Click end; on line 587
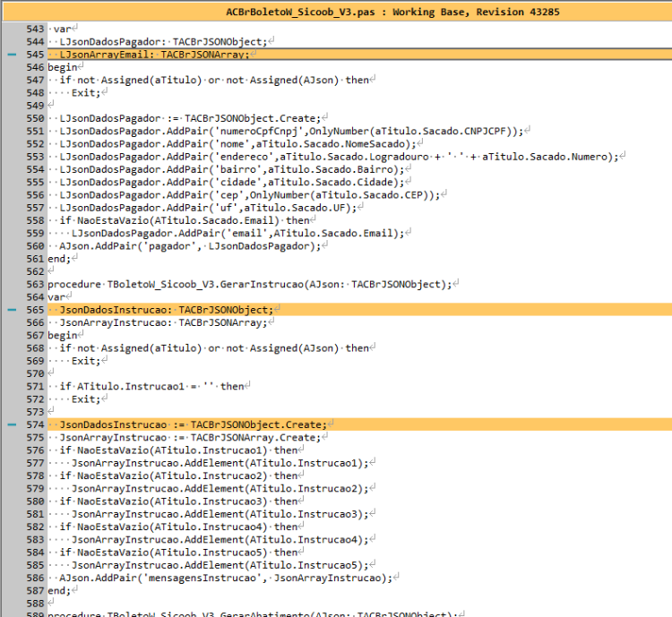This screenshot has width=672, height=617. coord(59,590)
